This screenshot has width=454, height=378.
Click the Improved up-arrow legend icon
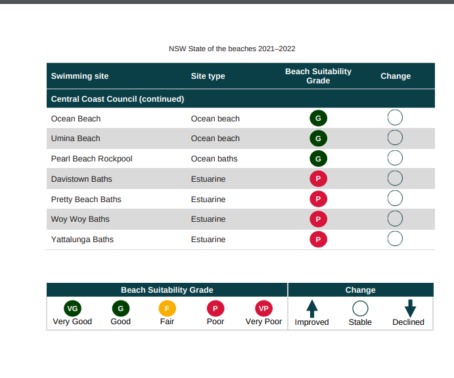312,309
